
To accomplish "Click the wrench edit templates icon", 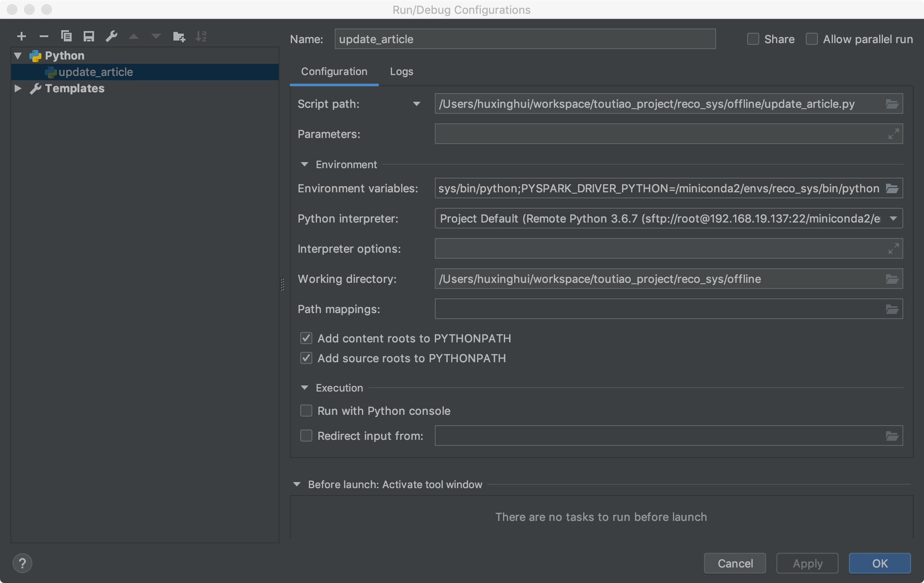I will point(111,36).
